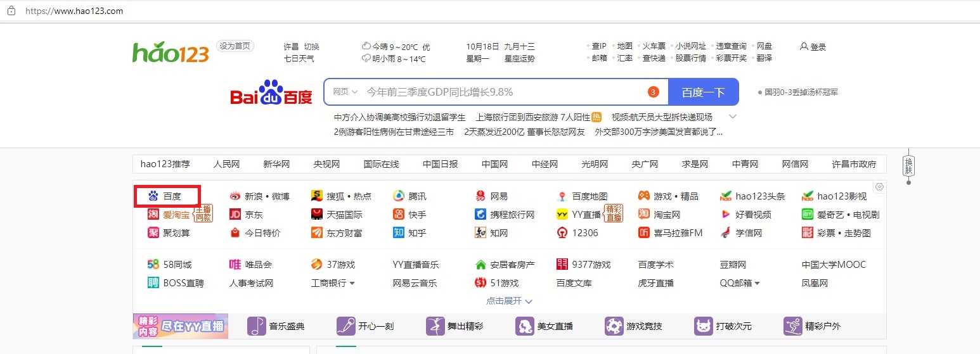
Task: Click the 设为首页 button
Action: point(235,46)
